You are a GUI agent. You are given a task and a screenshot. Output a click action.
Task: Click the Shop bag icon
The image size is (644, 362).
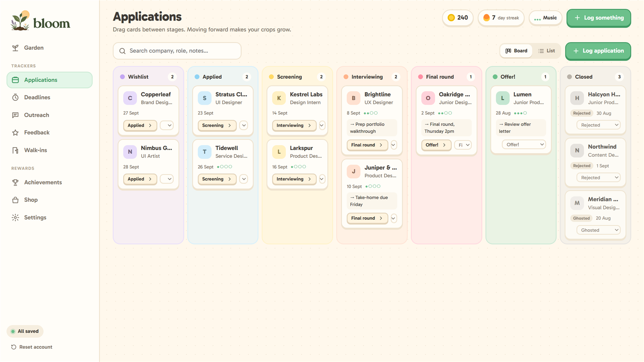coord(15,200)
